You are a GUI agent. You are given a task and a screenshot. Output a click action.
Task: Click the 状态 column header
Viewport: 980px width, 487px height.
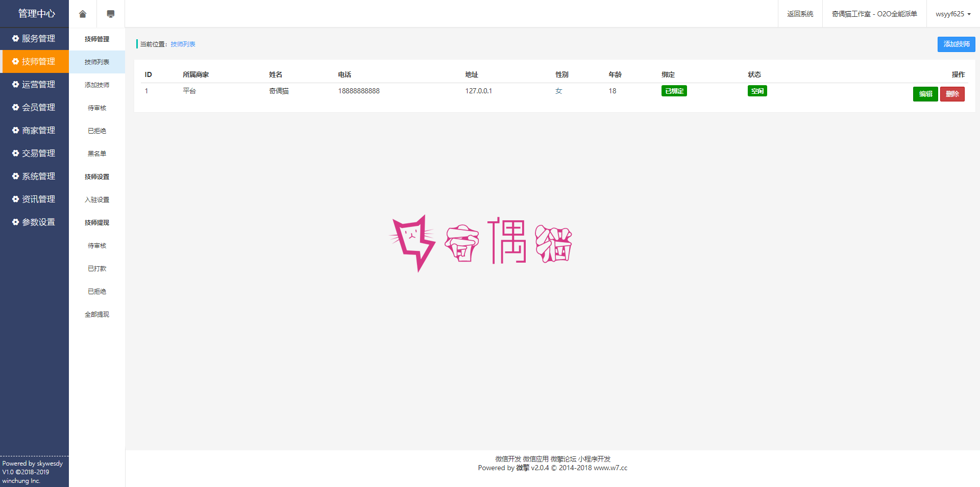click(x=754, y=74)
